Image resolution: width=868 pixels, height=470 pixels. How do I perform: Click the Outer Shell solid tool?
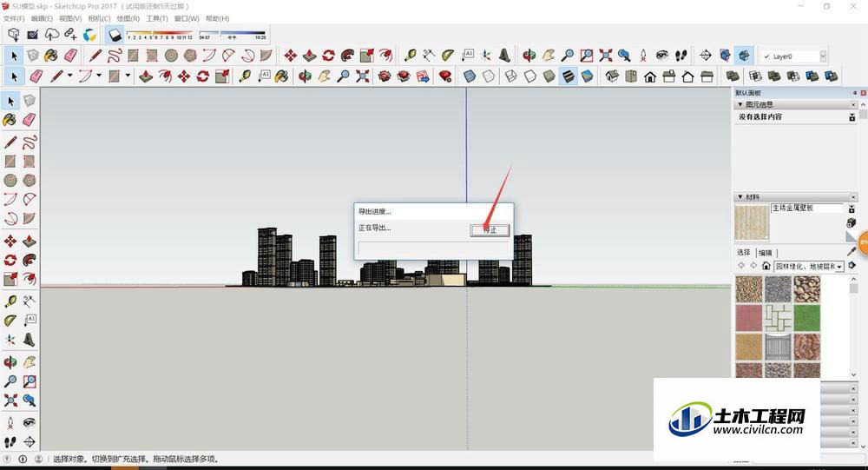[733, 76]
